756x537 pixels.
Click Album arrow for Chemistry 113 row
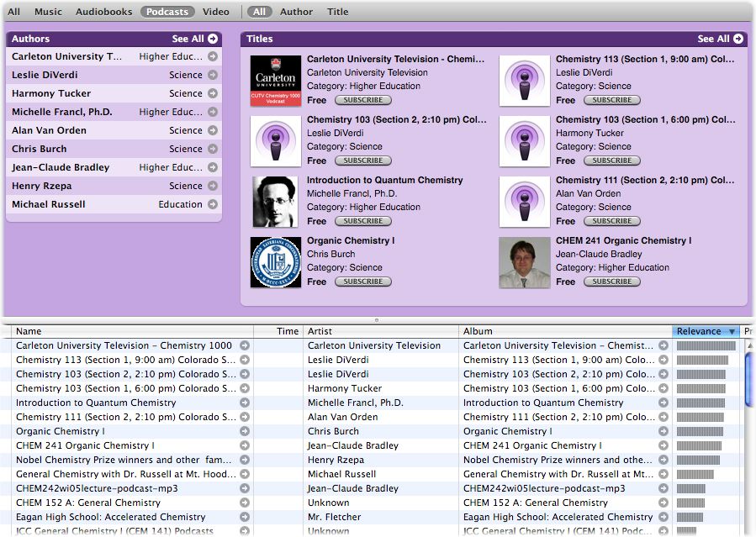(x=663, y=360)
